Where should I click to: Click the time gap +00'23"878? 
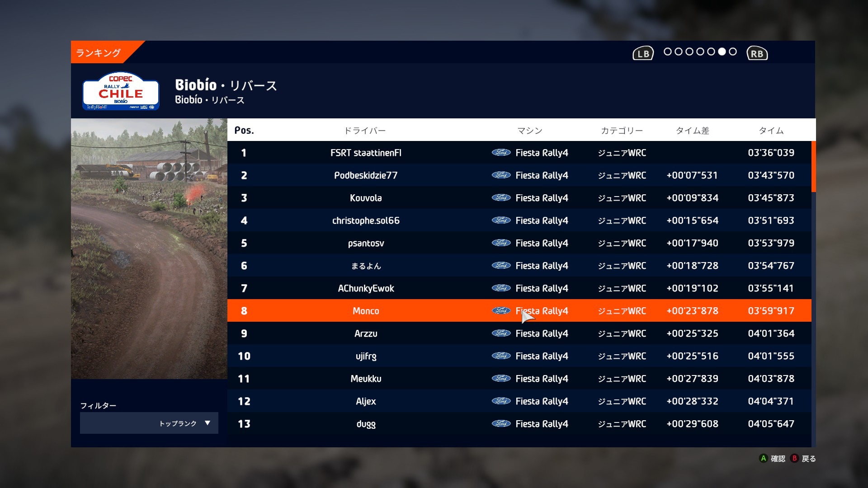(692, 311)
